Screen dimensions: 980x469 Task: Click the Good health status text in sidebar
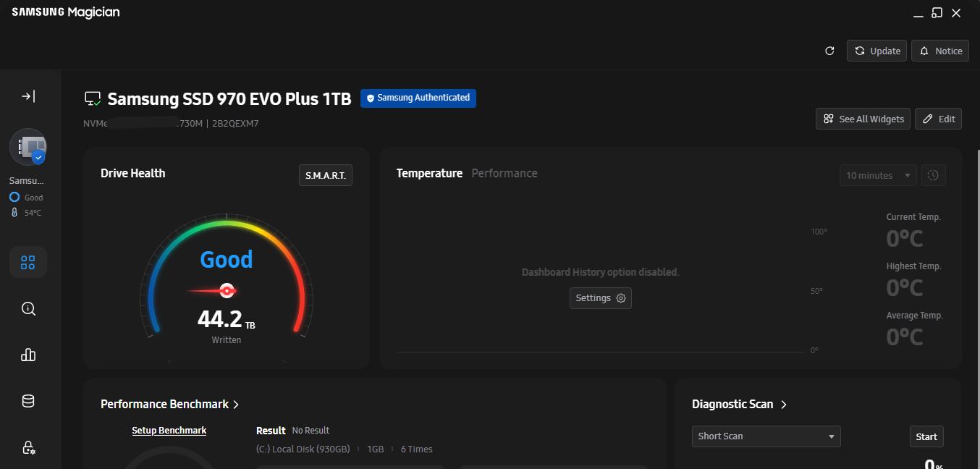33,198
